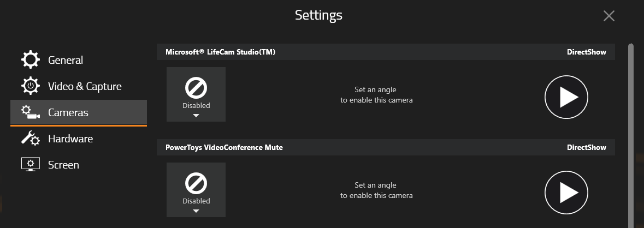The height and width of the screenshot is (228, 644).
Task: Click the Microsoft LifeCam Studio header bar
Action: [x=386, y=52]
